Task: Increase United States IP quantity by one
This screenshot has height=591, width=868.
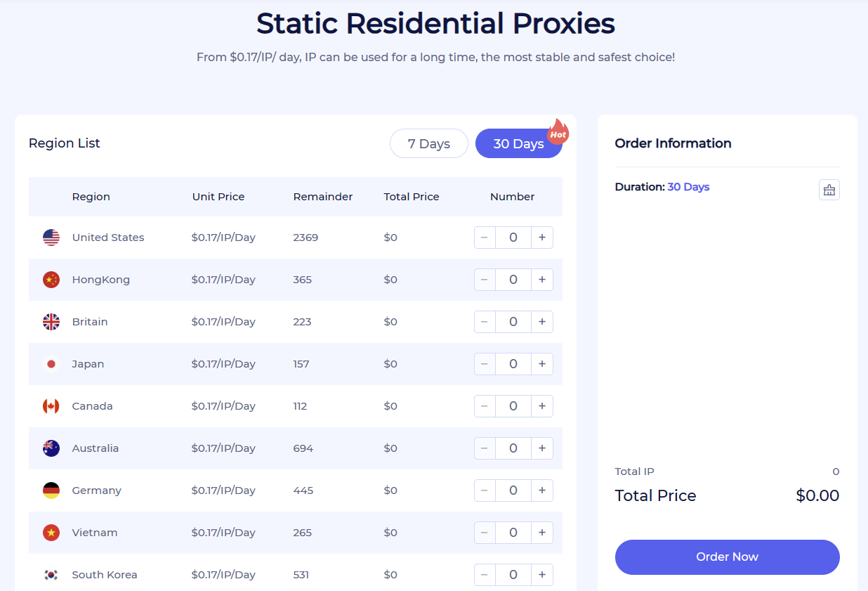Action: 542,238
